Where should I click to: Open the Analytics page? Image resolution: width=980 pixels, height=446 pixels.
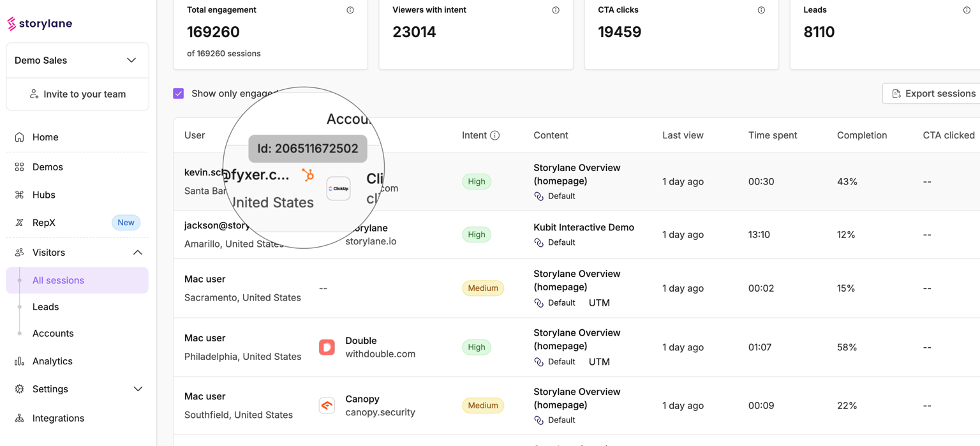tap(52, 361)
